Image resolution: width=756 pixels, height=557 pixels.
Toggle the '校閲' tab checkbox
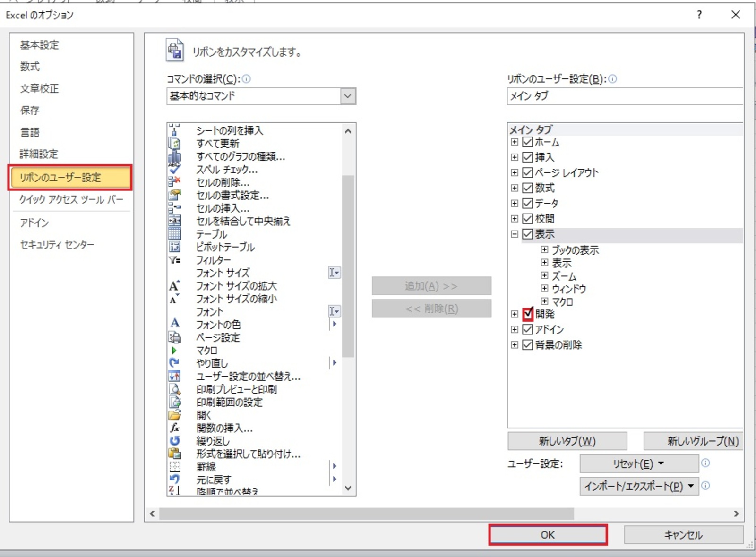[528, 218]
